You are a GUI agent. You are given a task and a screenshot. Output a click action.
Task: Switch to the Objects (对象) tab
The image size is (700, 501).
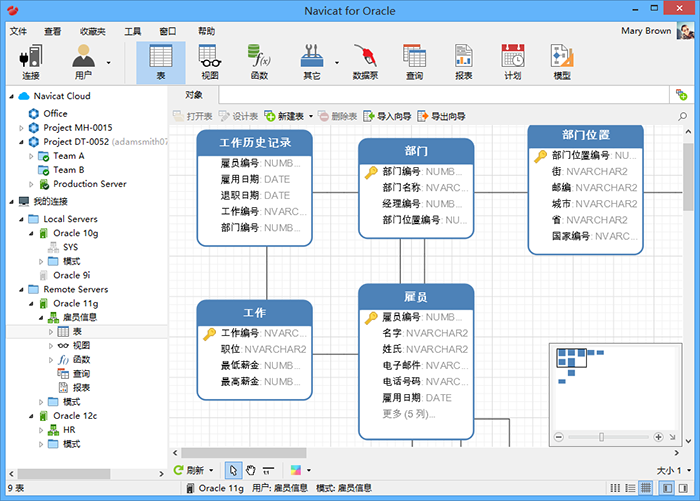point(193,95)
